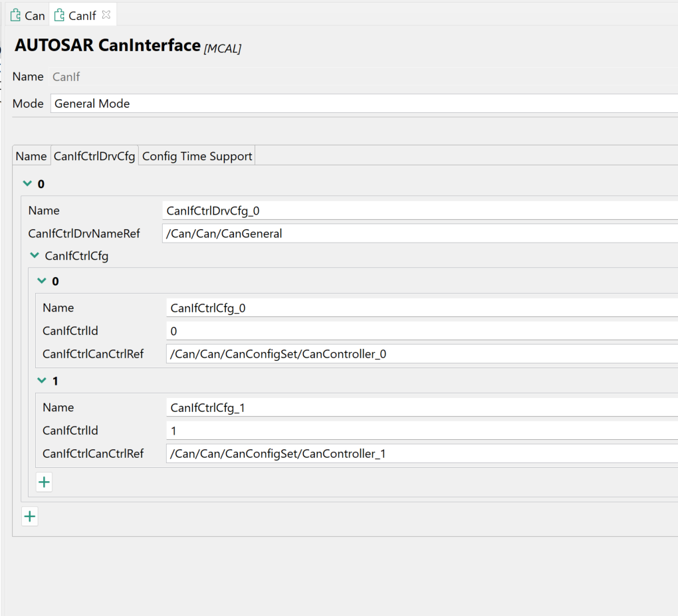Viewport: 678px width, 616px height.
Task: Collapse the CanIfCtrlCfg section
Action: (x=35, y=256)
